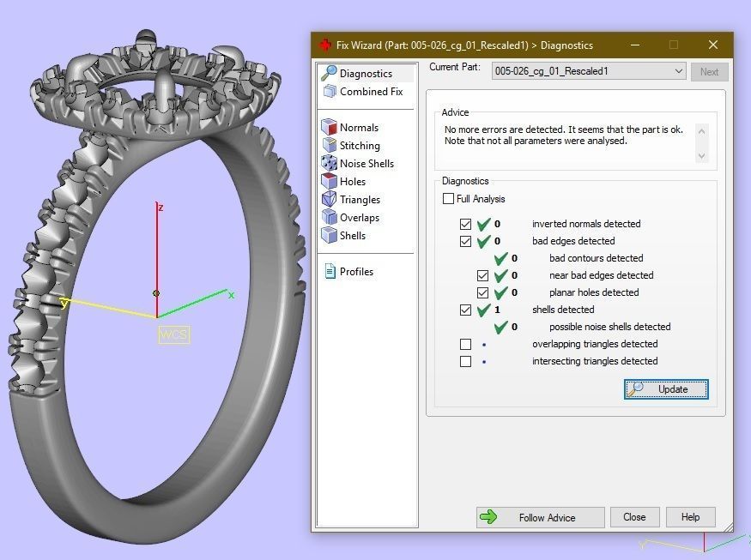Click the red cross Fix Wizard title icon

pyautogui.click(x=325, y=45)
